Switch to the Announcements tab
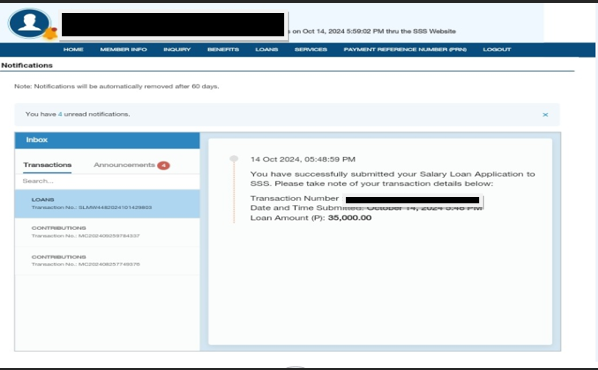 [x=124, y=165]
